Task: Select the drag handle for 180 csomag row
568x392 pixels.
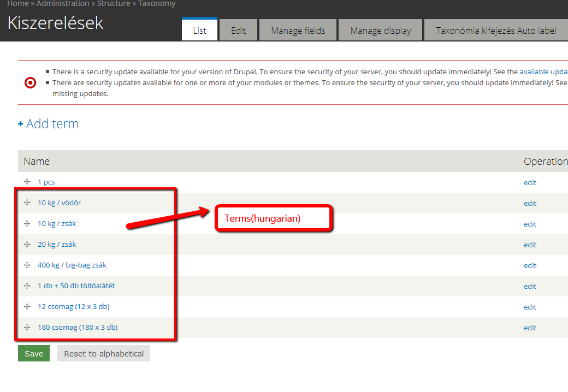Action: pos(27,327)
